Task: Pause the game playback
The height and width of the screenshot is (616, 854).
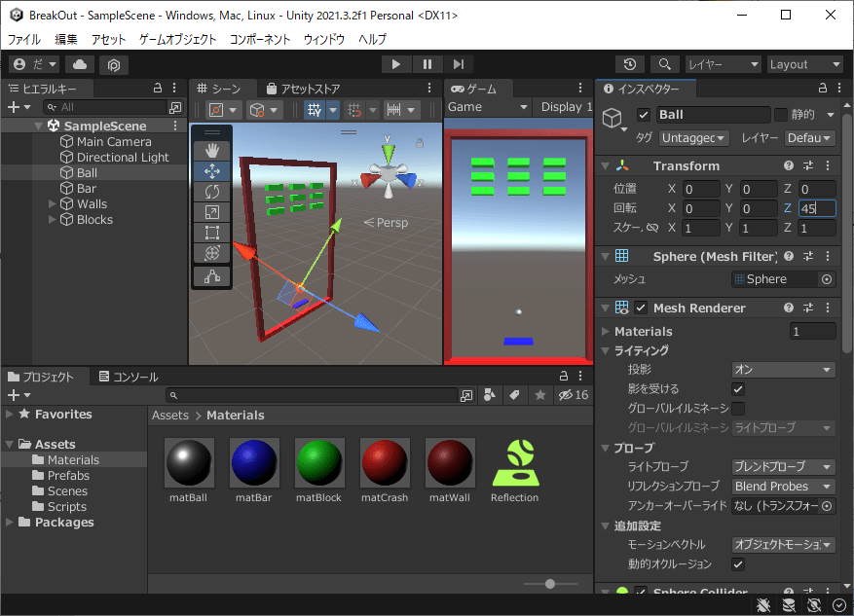Action: (427, 64)
